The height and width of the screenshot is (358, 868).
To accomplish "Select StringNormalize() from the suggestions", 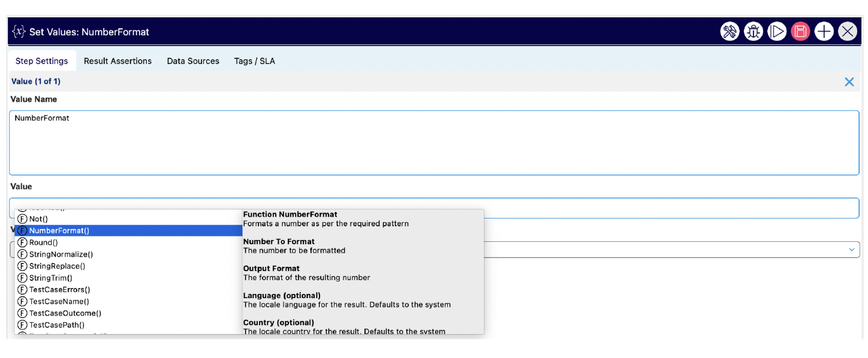I will tap(129, 254).
